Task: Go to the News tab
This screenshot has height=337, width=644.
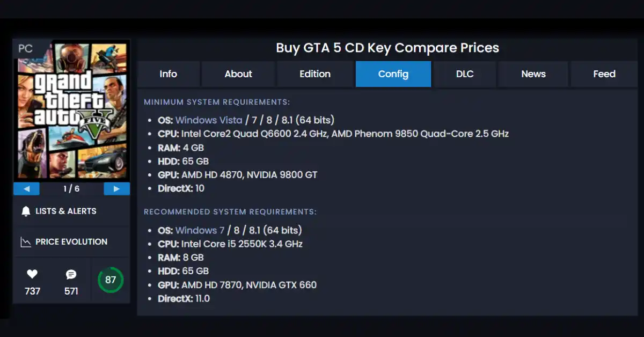Action: point(533,74)
